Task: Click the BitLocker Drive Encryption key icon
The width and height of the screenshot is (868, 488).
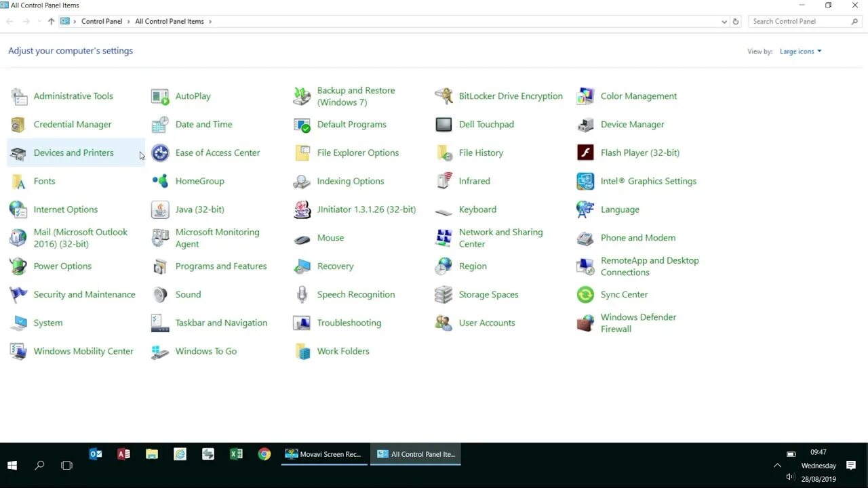Action: pos(443,96)
